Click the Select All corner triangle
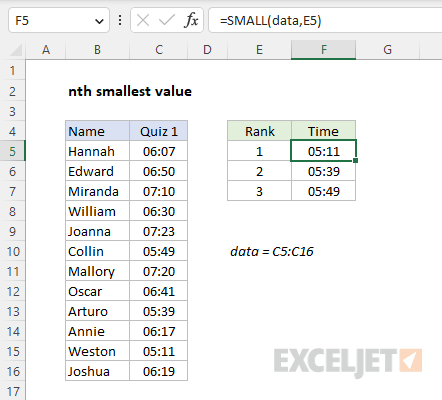Screen dimensions: 442x400 click(16, 50)
